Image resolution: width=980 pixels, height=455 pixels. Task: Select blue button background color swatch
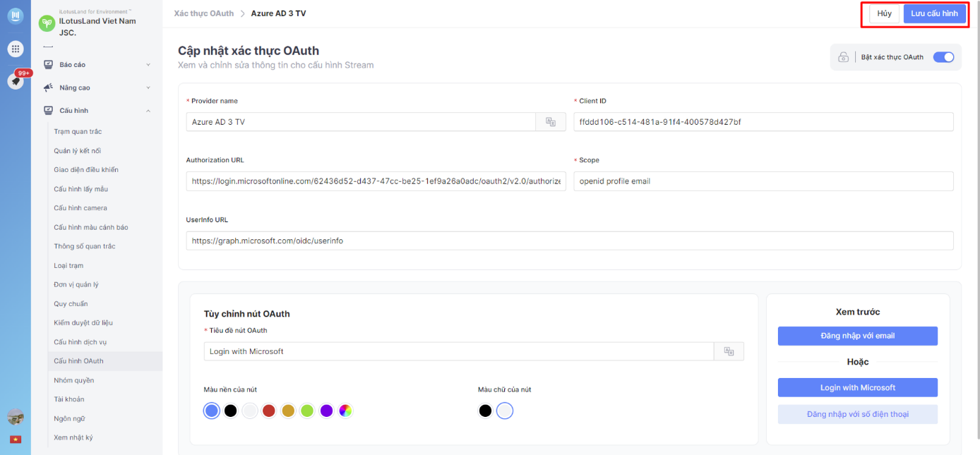(x=211, y=411)
